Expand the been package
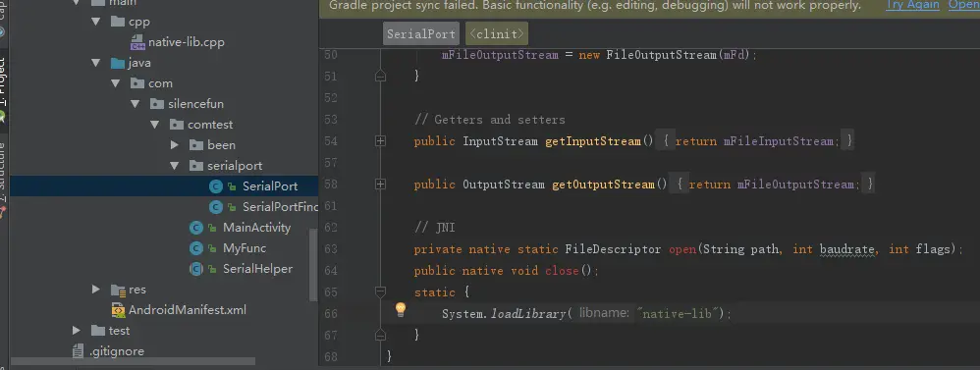 [175, 145]
